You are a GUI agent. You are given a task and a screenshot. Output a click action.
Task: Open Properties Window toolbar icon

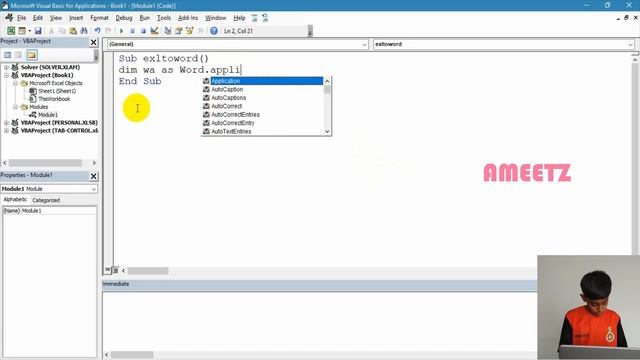pyautogui.click(x=179, y=31)
